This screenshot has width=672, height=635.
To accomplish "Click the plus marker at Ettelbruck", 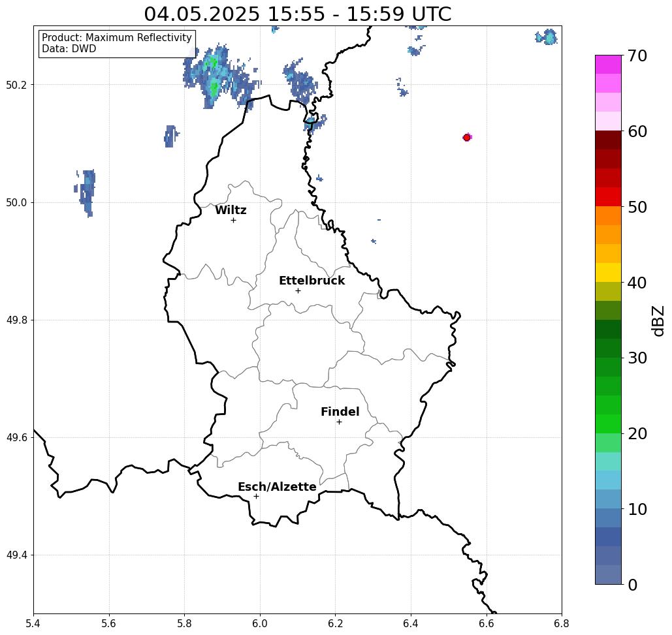I will click(298, 290).
